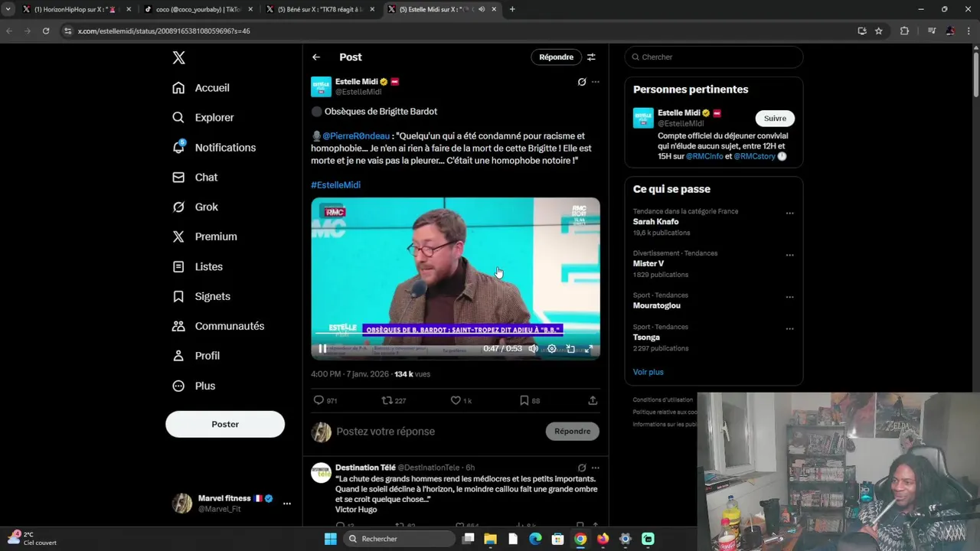This screenshot has height=551, width=980.
Task: Mute the Estelle Midi tab audio
Action: coord(482,9)
